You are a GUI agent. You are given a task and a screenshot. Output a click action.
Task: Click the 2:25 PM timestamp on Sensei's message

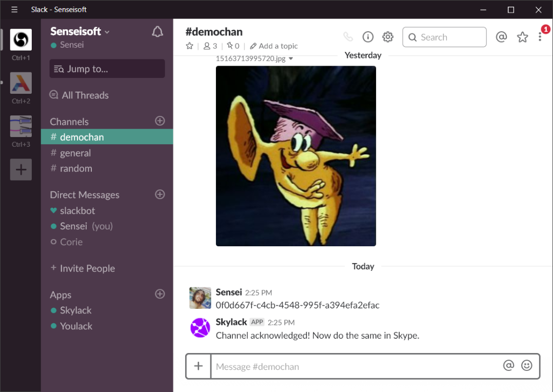point(259,293)
